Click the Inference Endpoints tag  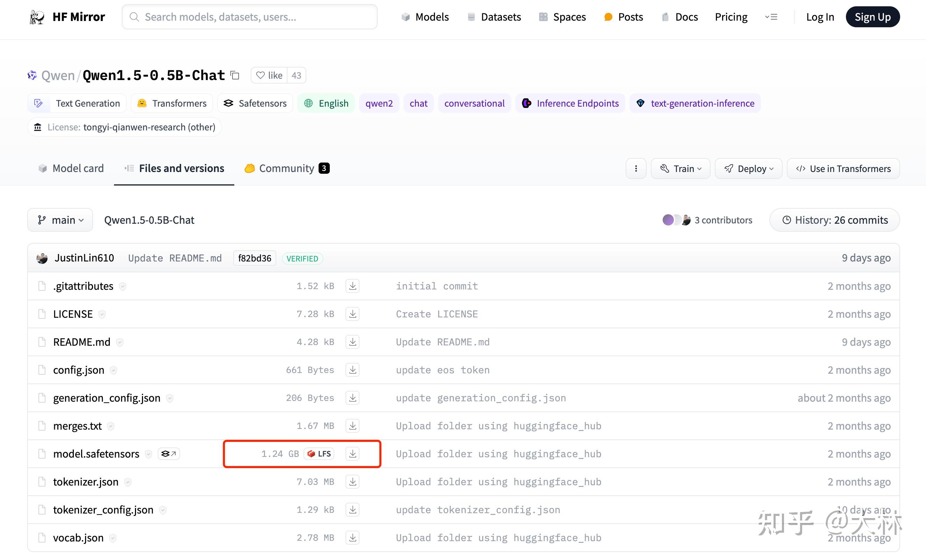click(570, 103)
